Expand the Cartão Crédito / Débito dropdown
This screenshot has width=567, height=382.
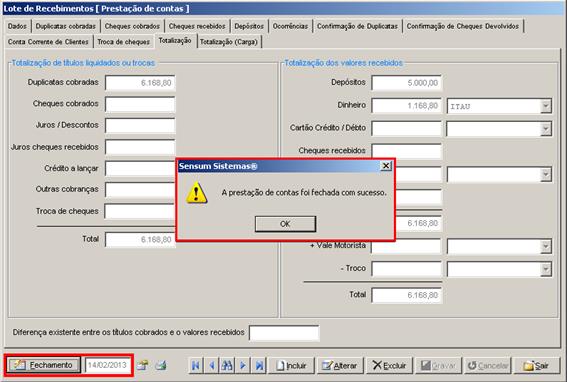pyautogui.click(x=546, y=129)
